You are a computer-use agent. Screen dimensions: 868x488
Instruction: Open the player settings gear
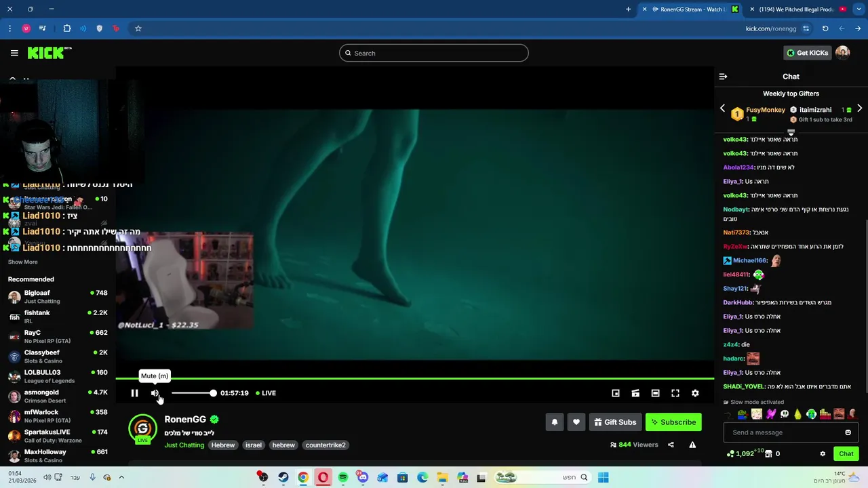pos(695,393)
